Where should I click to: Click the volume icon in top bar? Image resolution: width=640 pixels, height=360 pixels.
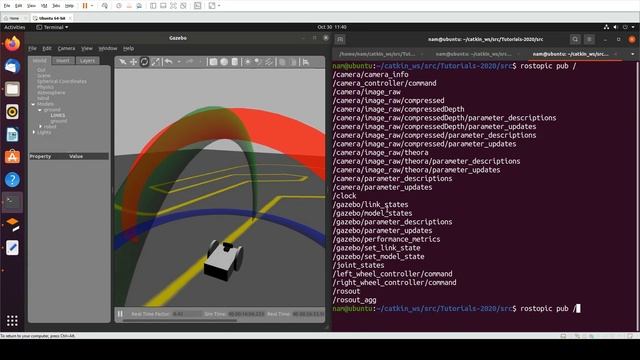616,27
